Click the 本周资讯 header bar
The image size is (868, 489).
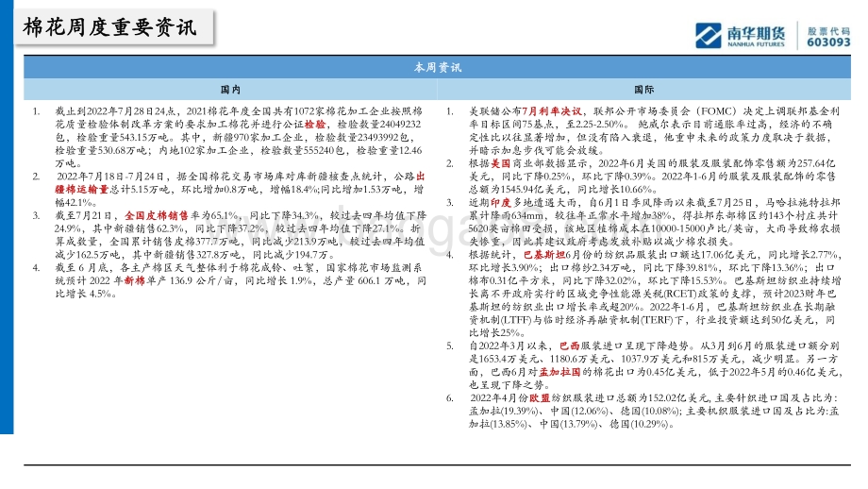pos(437,67)
